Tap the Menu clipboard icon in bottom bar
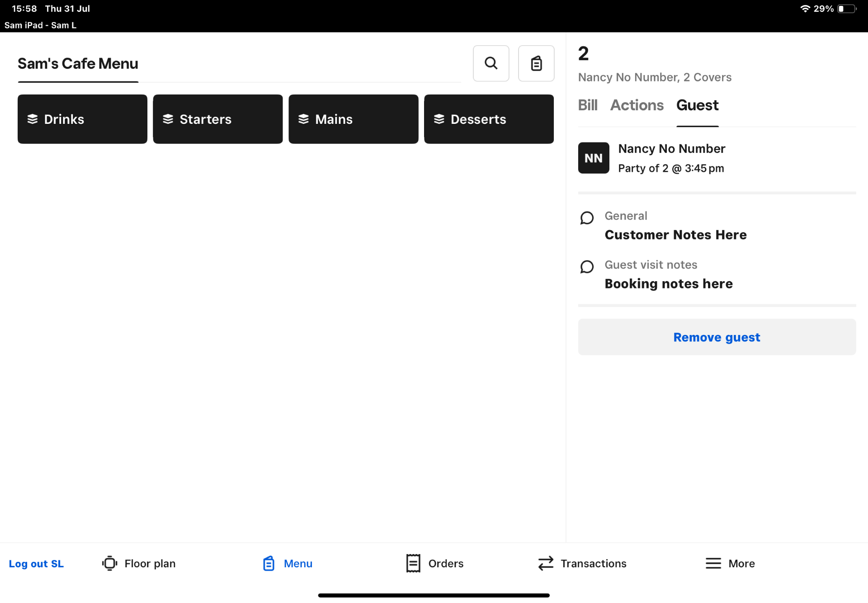The image size is (868, 603). coord(269,563)
